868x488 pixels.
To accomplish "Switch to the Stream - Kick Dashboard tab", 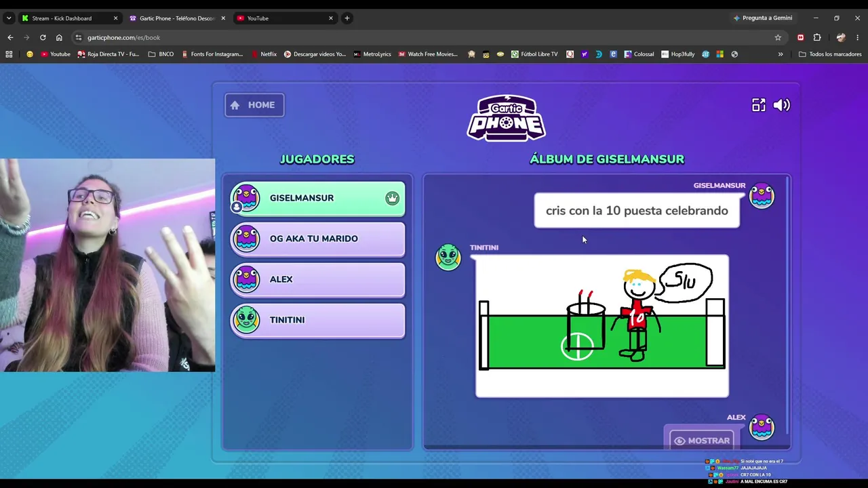I will coord(61,18).
